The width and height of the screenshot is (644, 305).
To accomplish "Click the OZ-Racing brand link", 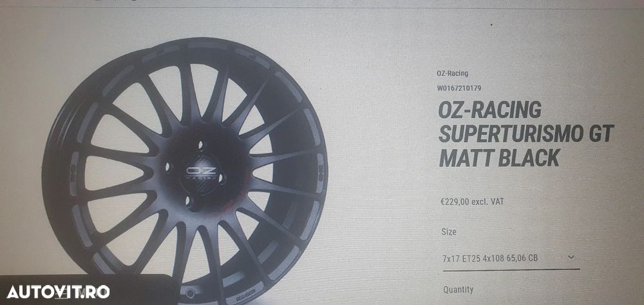I will tap(452, 74).
